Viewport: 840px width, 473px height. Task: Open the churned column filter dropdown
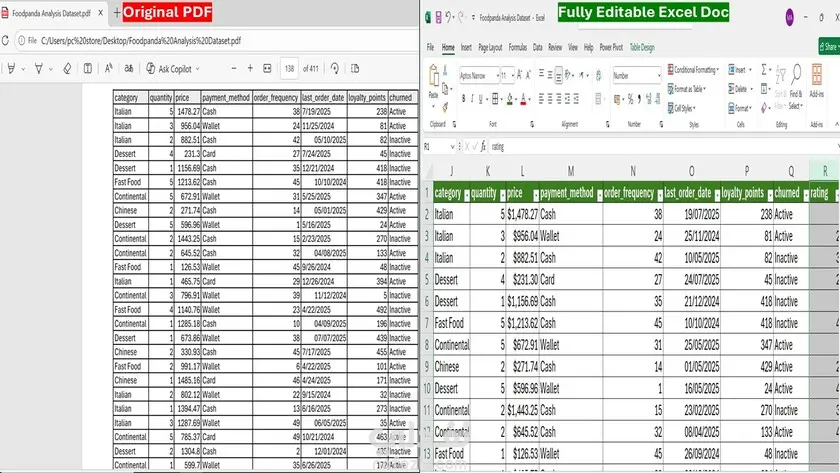tap(806, 196)
